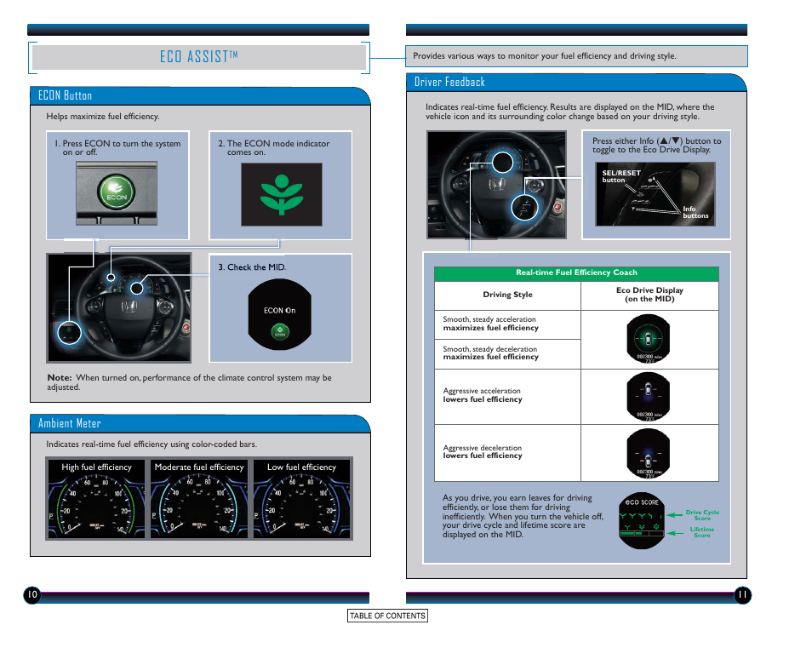
Task: Click step 2 'ECON mode indicator' text
Action: [274, 147]
